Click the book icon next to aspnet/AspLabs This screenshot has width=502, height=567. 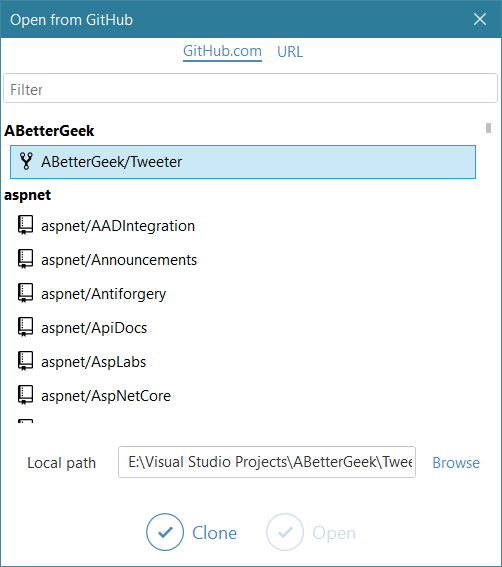coord(25,361)
